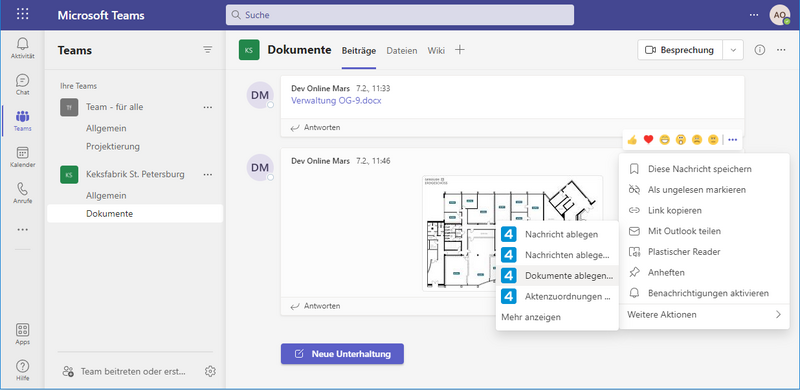Open Aktivität bell in sidebar

(x=22, y=48)
